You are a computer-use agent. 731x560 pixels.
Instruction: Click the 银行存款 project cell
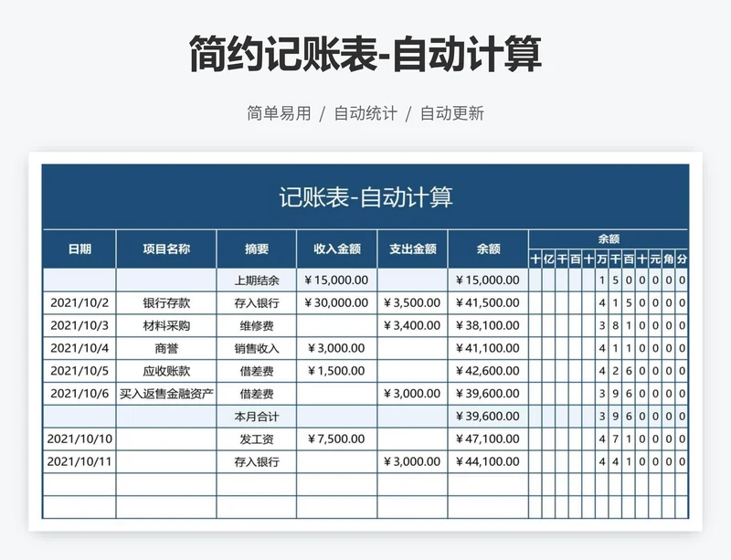(166, 303)
